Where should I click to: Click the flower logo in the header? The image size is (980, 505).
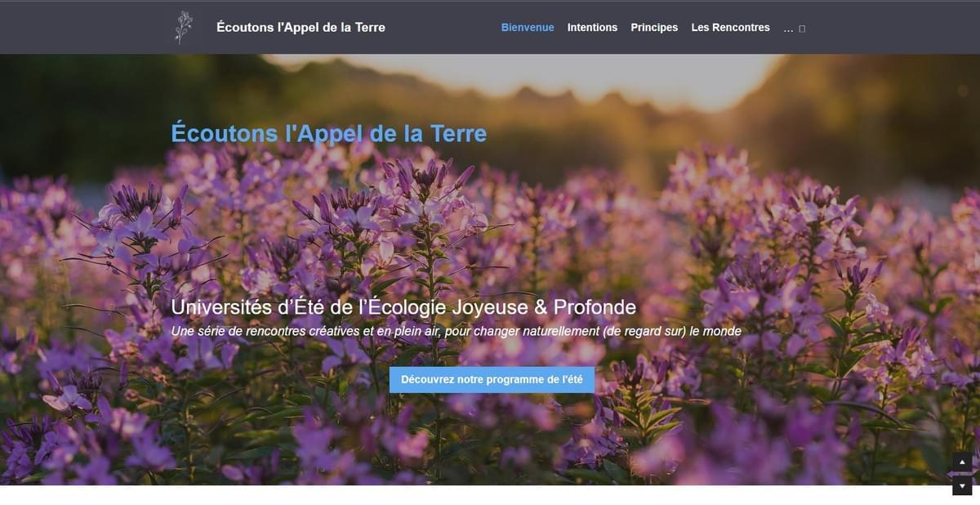181,26
